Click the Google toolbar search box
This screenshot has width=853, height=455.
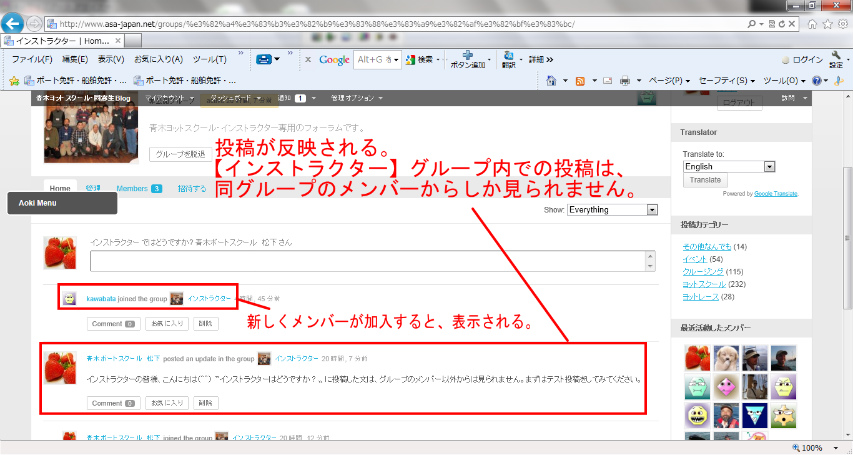[x=378, y=59]
